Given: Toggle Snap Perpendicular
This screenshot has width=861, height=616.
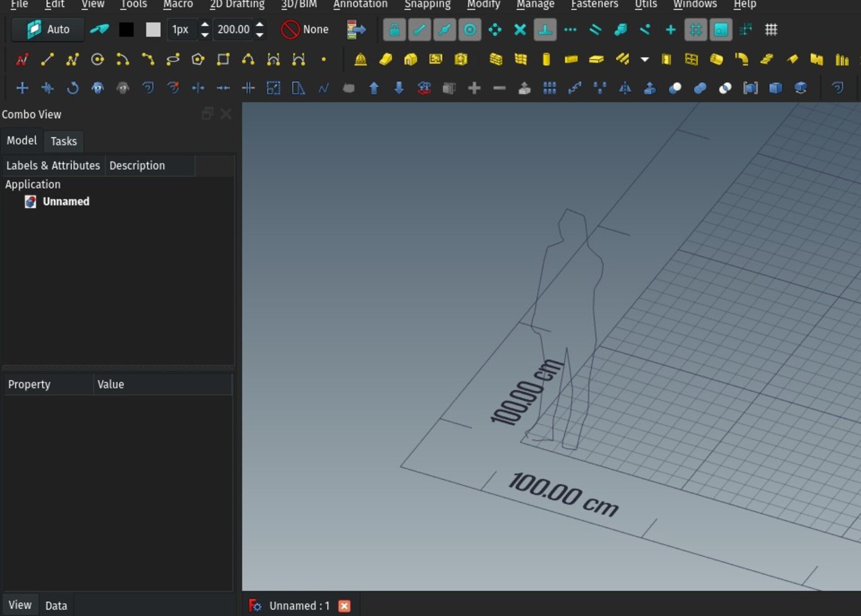Looking at the screenshot, I should (545, 30).
